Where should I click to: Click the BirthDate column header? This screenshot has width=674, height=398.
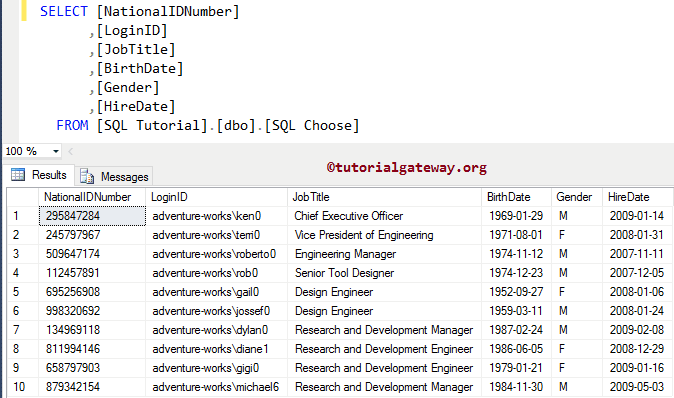516,197
